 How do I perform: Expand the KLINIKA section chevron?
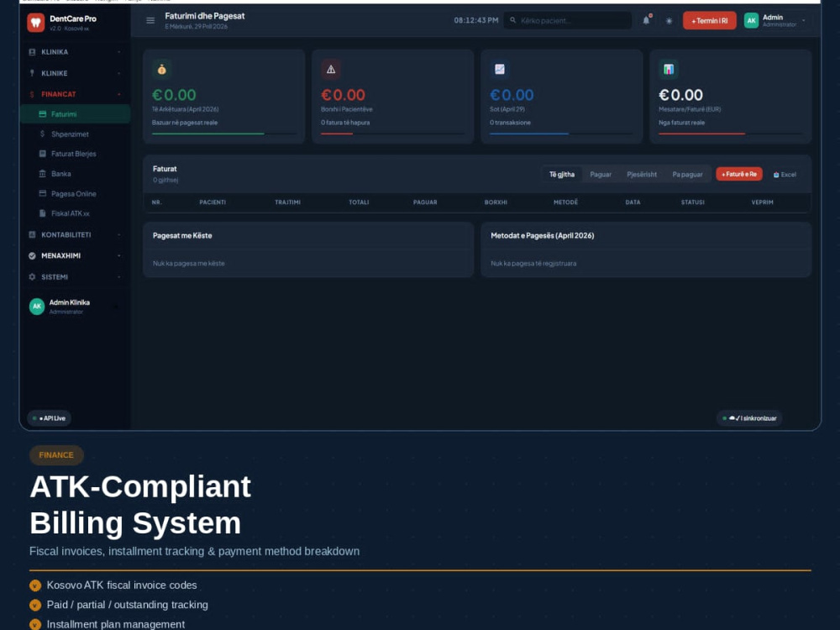118,52
